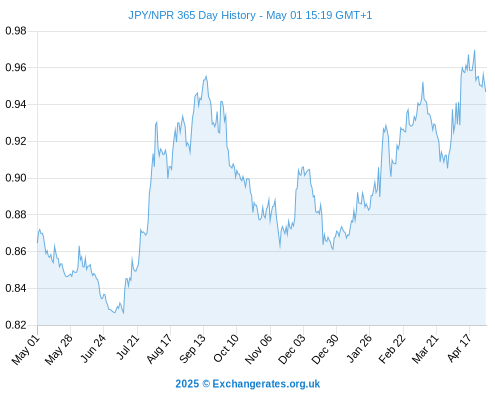Image resolution: width=495 pixels, height=400 pixels.
Task: Select the Dec 30 axis label
Action: pyautogui.click(x=325, y=350)
